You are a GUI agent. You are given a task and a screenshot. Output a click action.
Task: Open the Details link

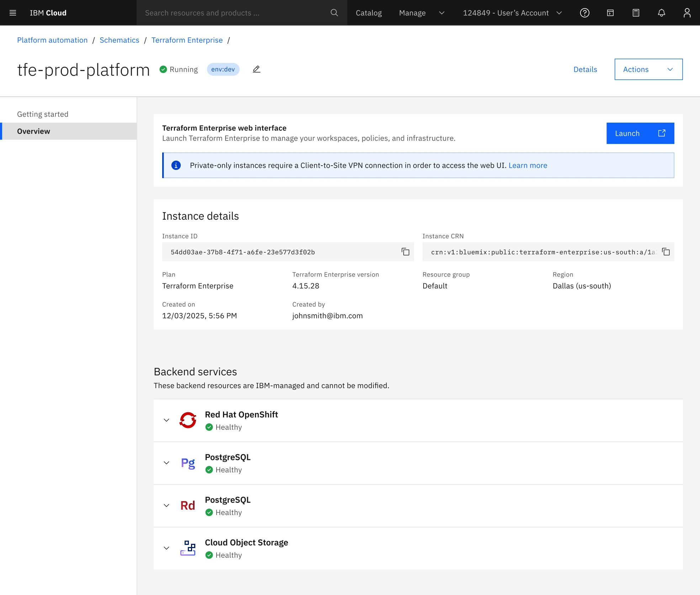click(x=585, y=69)
